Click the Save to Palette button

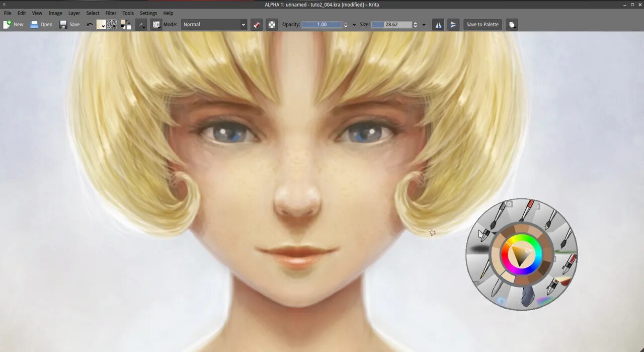pos(482,24)
